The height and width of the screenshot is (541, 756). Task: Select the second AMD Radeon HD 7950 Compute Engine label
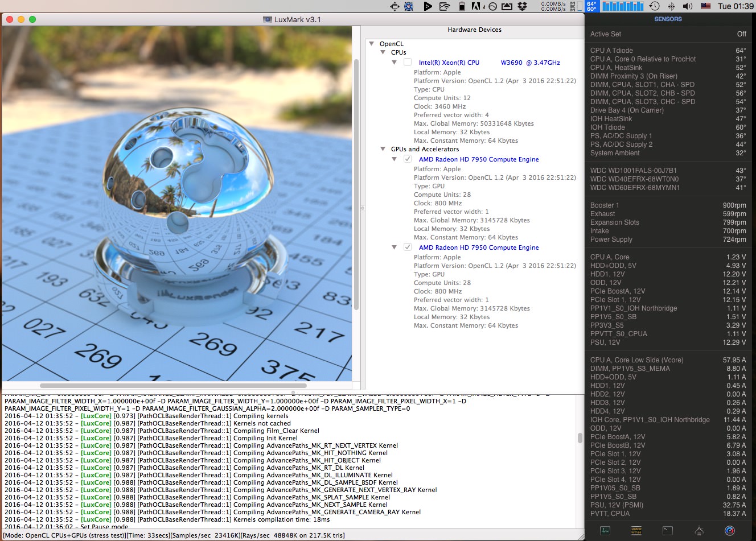click(x=479, y=247)
